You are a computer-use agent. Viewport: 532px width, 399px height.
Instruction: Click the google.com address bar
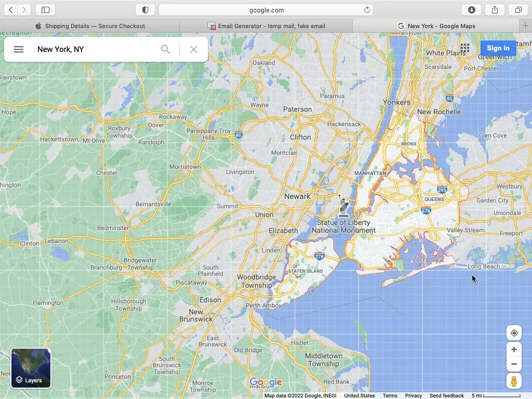(266, 10)
